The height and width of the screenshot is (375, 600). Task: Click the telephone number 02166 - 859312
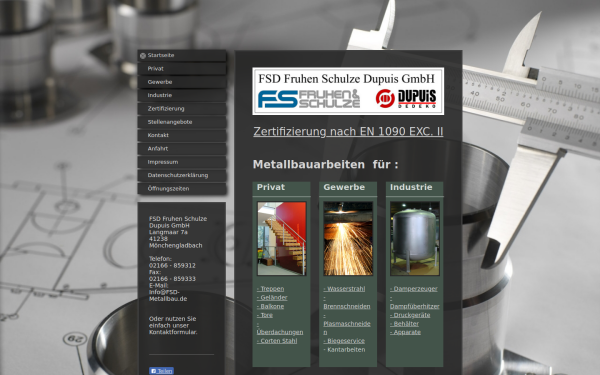pyautogui.click(x=172, y=266)
